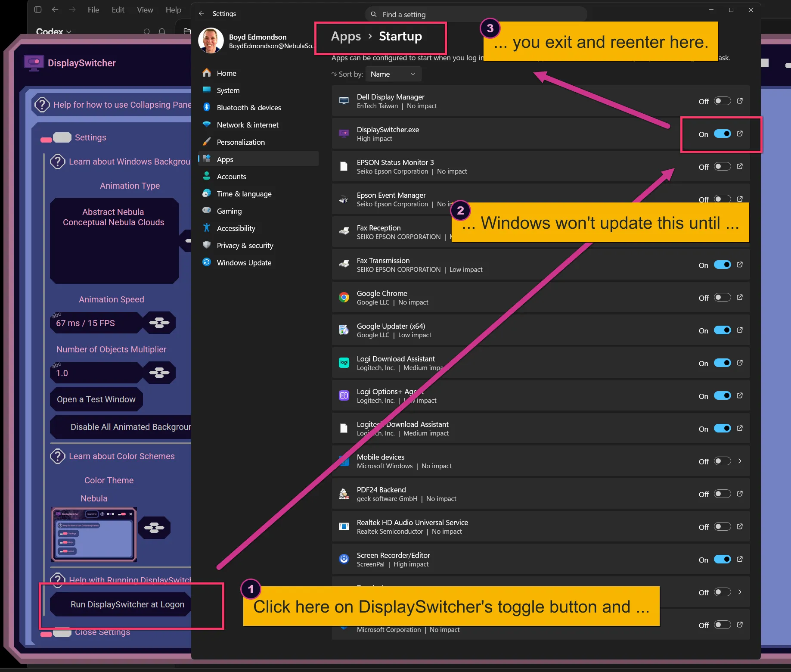Open external link for Dell Display Manager
The width and height of the screenshot is (791, 672).
tap(740, 101)
